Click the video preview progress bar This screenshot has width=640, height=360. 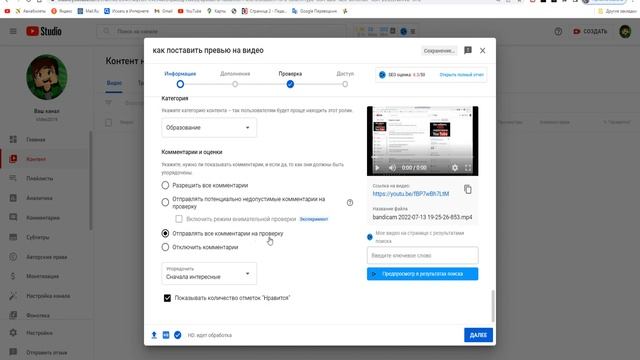point(422,157)
